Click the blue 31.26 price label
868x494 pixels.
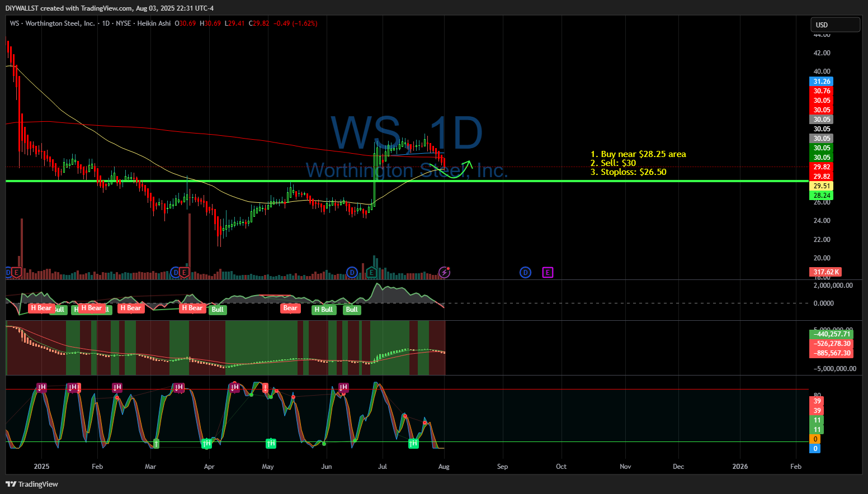pos(822,82)
